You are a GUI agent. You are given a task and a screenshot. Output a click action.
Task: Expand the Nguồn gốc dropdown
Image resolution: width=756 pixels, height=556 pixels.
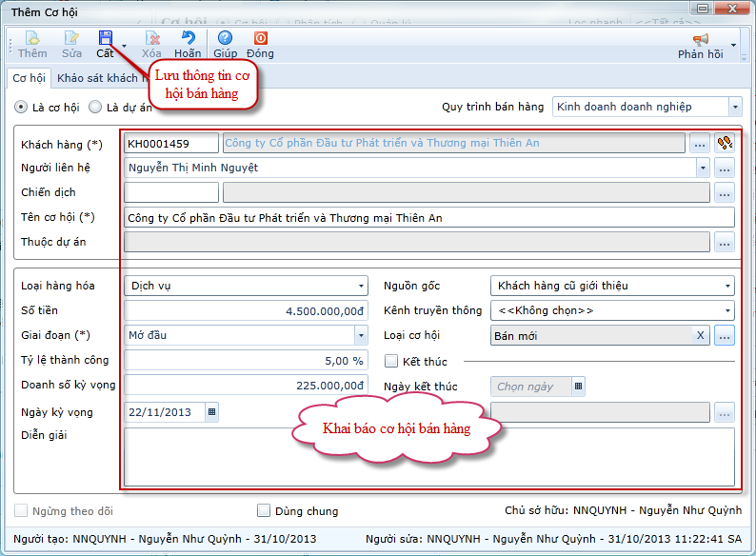727,286
